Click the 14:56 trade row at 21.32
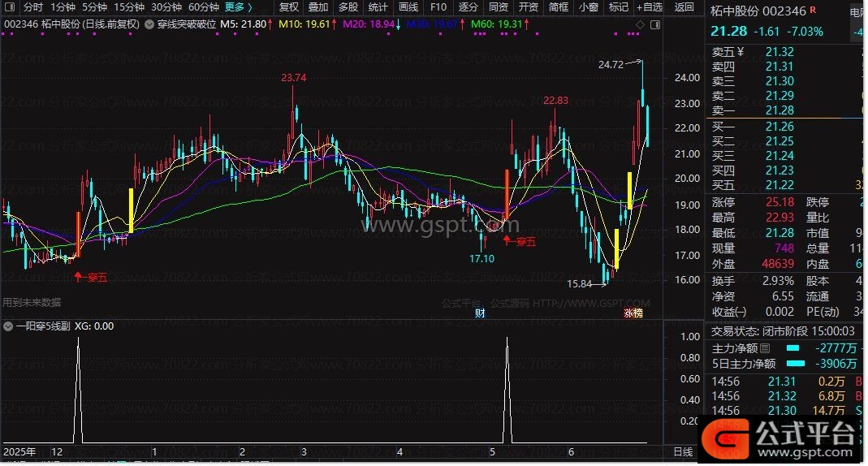Viewport: 868px width, 466px height. pos(784,395)
